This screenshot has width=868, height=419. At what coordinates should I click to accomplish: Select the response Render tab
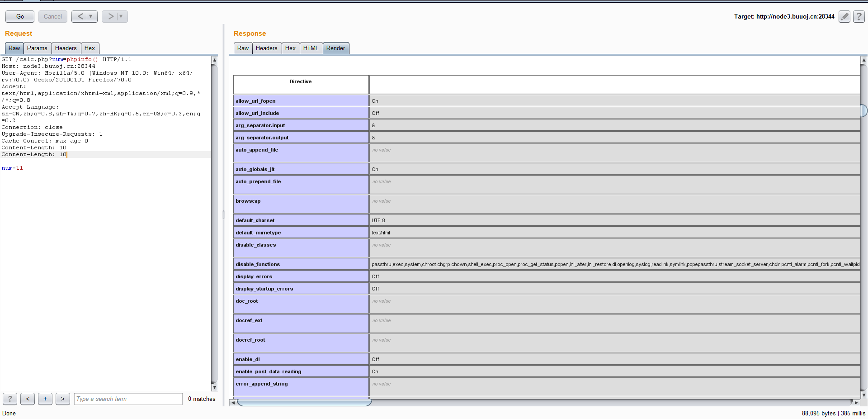[335, 48]
